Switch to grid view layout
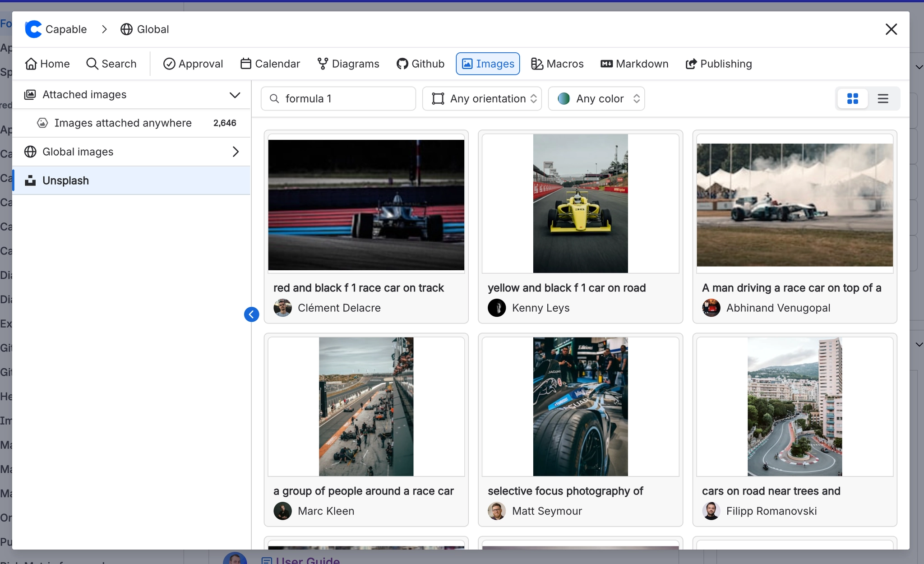This screenshot has width=924, height=564. coord(852,98)
